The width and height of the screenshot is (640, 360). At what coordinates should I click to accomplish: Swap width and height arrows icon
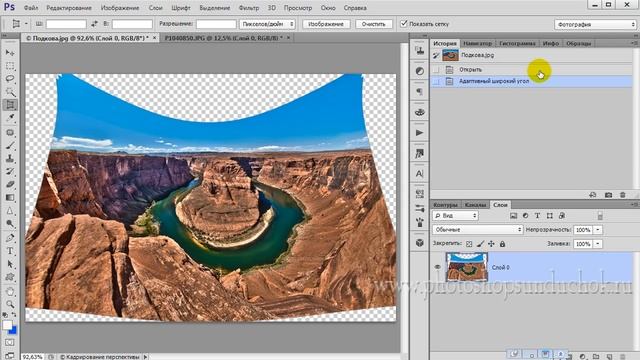(94, 24)
